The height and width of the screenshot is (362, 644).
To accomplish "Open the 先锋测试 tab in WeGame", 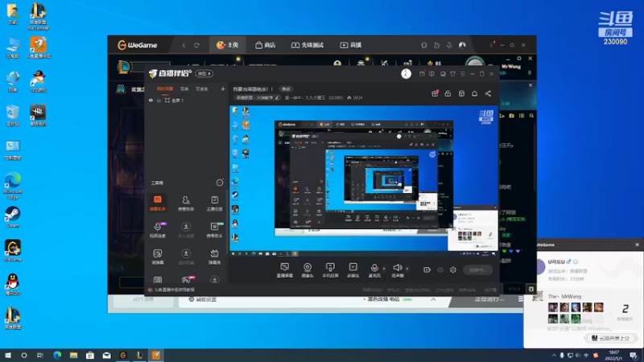I will coord(308,45).
